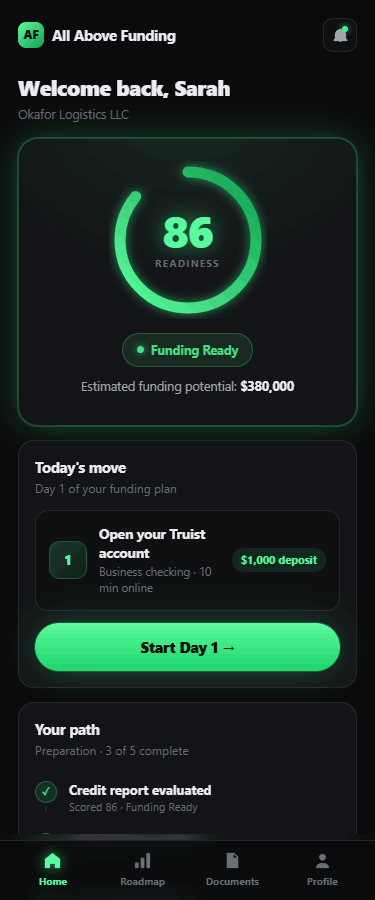Tap the Home icon in bottom navigation
This screenshot has width=375, height=900.
[x=52, y=860]
